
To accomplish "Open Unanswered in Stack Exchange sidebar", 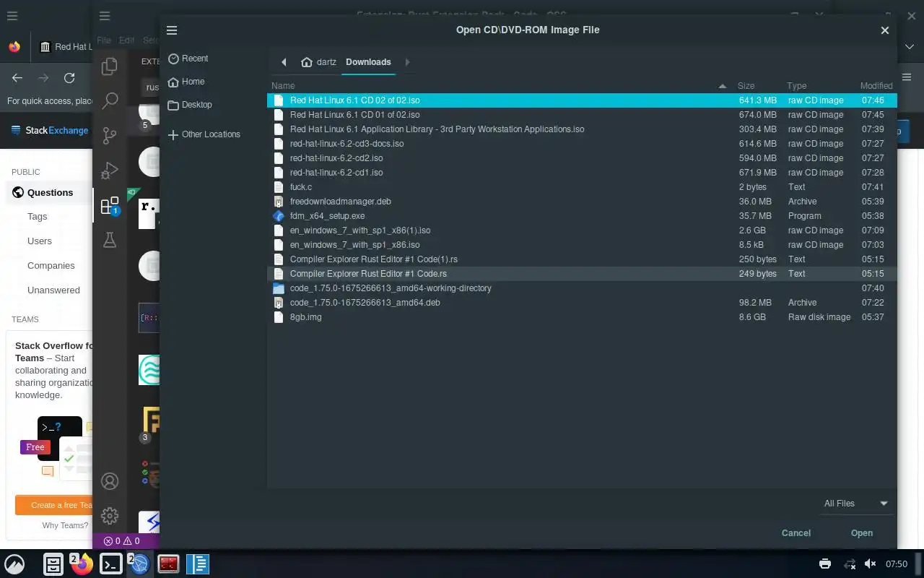I will click(53, 290).
